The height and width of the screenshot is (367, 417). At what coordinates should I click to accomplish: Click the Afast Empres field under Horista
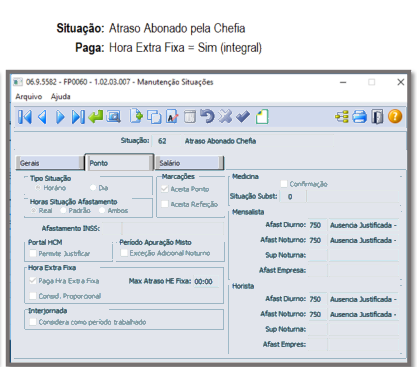pyautogui.click(x=317, y=344)
